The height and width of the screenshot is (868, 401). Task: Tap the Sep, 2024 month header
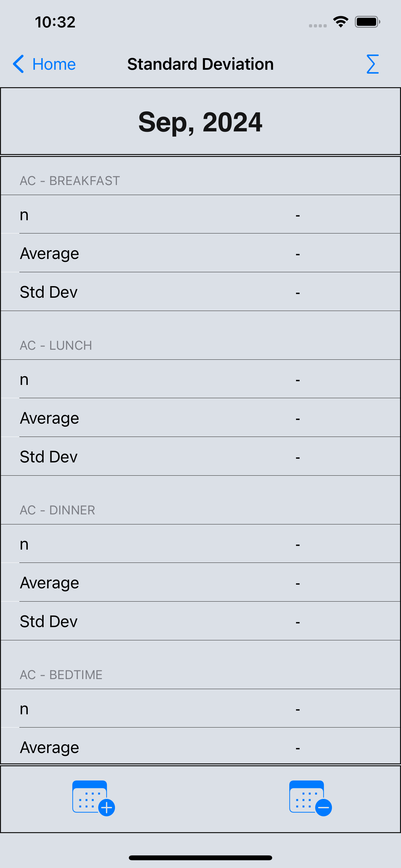pyautogui.click(x=200, y=122)
